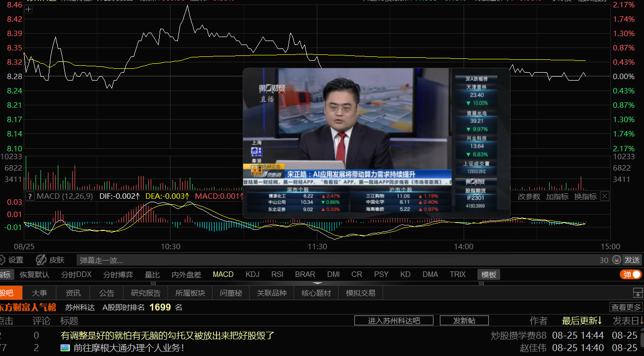
Task: Open the 大事 tab
Action: 40,293
